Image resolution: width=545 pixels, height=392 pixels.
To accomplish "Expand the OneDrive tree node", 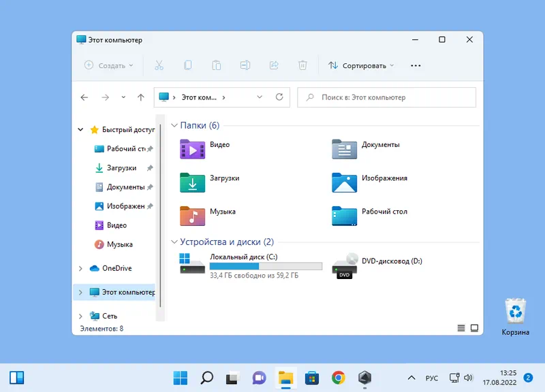I will 80,268.
